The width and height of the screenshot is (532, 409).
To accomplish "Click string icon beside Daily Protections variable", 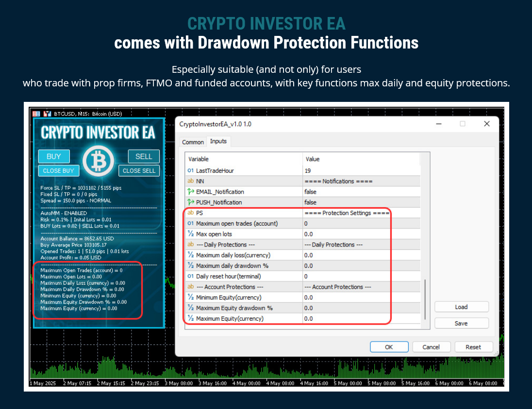I will [x=191, y=244].
